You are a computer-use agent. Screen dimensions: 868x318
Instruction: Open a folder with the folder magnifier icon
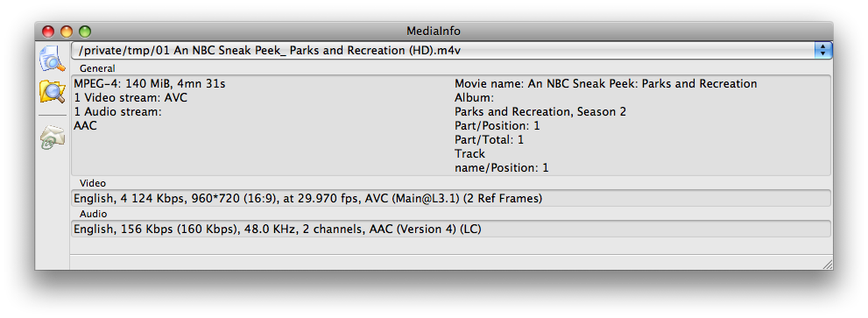(x=52, y=92)
